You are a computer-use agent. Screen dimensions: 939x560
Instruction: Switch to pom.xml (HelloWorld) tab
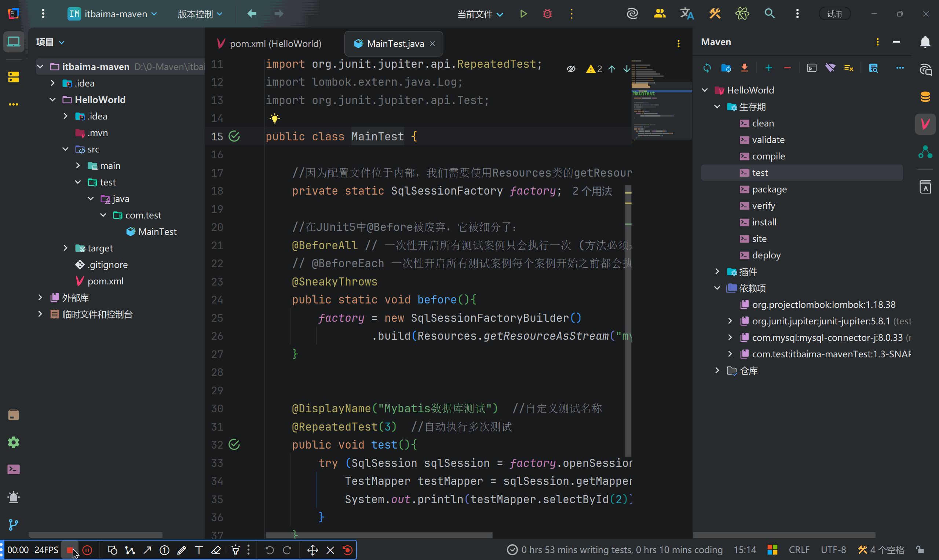[275, 44]
